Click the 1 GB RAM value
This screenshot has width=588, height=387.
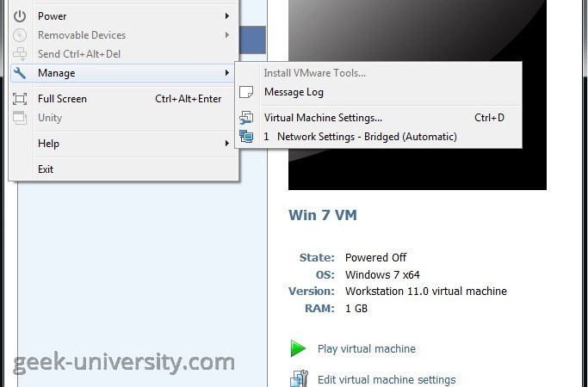[x=356, y=309]
